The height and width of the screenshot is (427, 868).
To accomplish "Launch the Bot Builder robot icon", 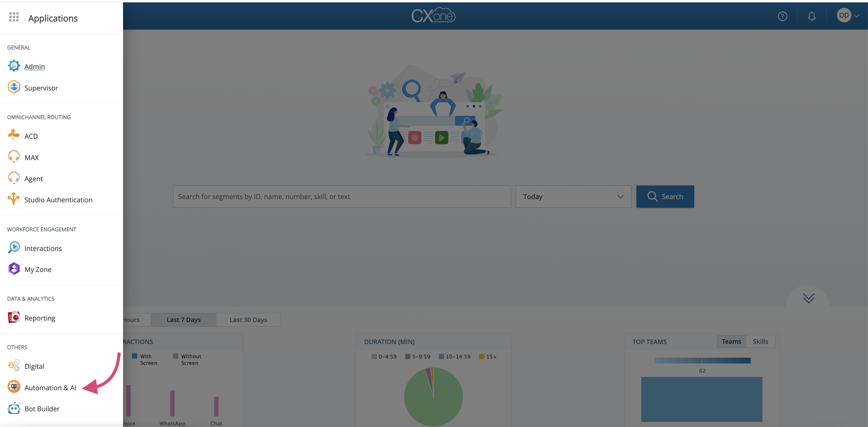I will tap(14, 408).
